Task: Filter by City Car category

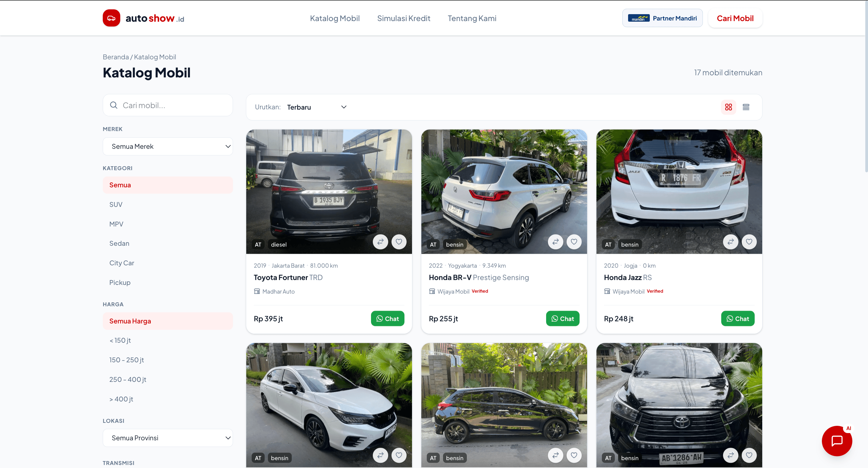Action: tap(168, 263)
